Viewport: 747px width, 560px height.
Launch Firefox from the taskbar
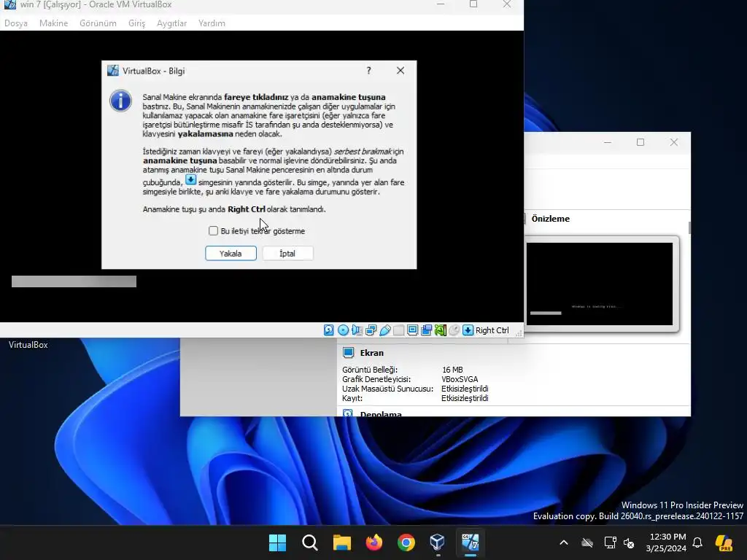click(374, 542)
